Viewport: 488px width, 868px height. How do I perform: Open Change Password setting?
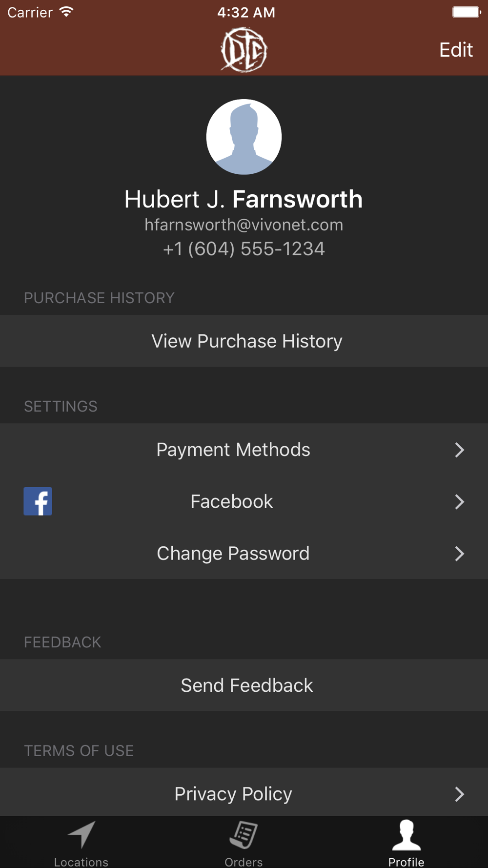(x=244, y=553)
